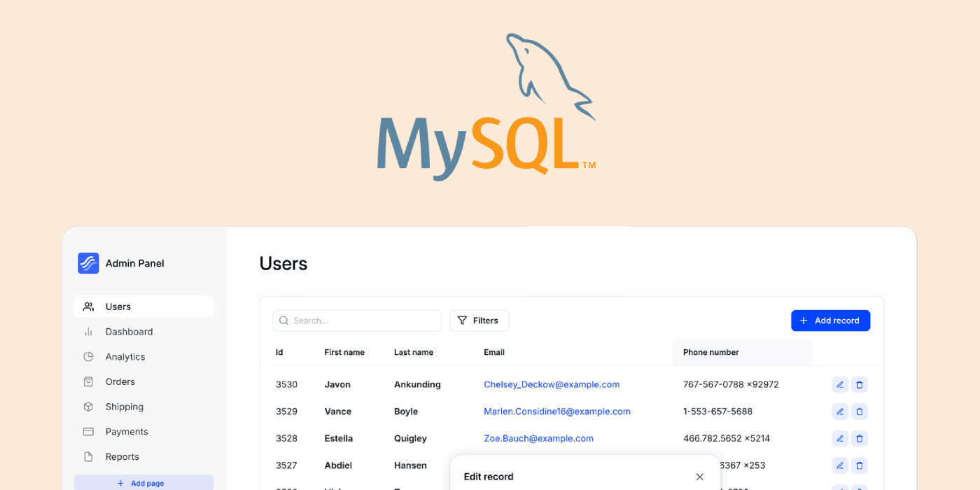
Task: Click the Edit record dialog title
Action: (x=489, y=477)
